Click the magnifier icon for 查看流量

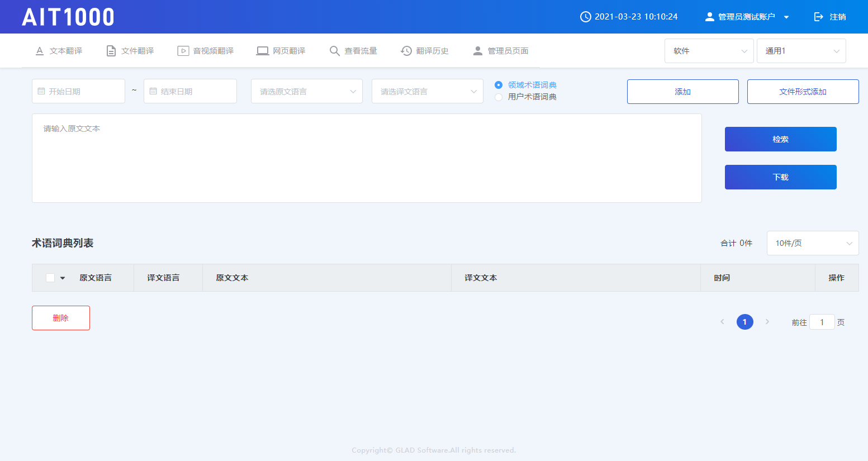point(334,51)
